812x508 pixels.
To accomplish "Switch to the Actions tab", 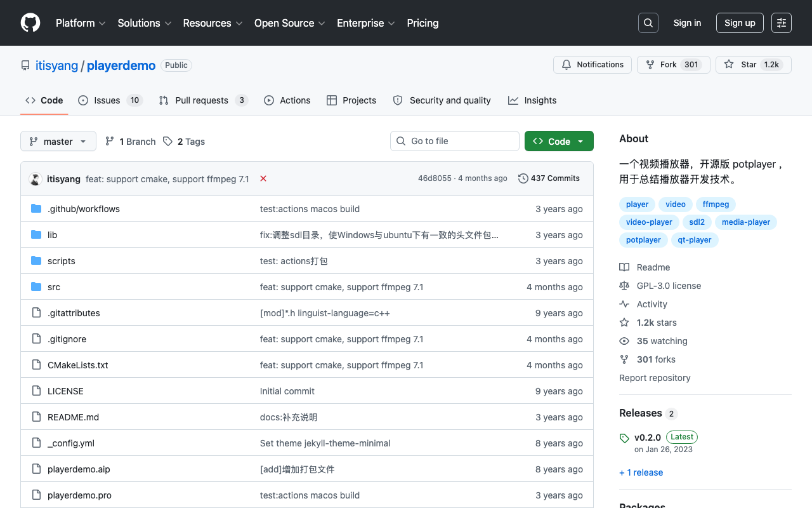I will coord(287,100).
